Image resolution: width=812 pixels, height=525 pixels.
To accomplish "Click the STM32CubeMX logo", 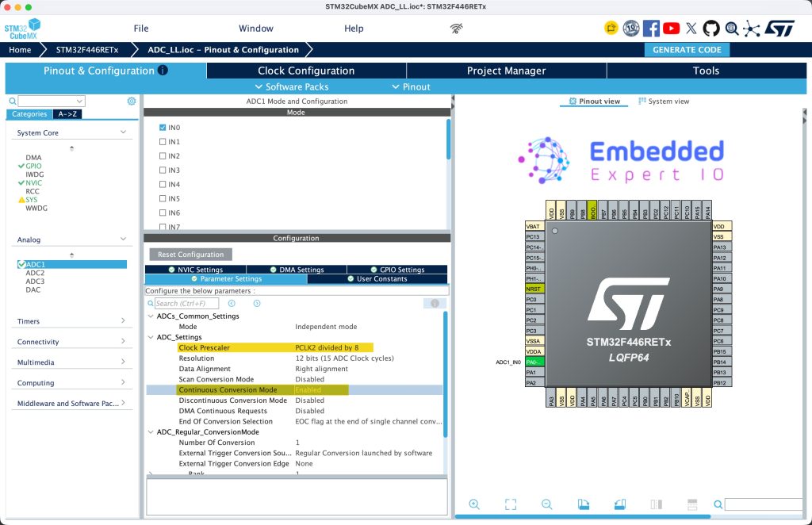I will (23, 29).
